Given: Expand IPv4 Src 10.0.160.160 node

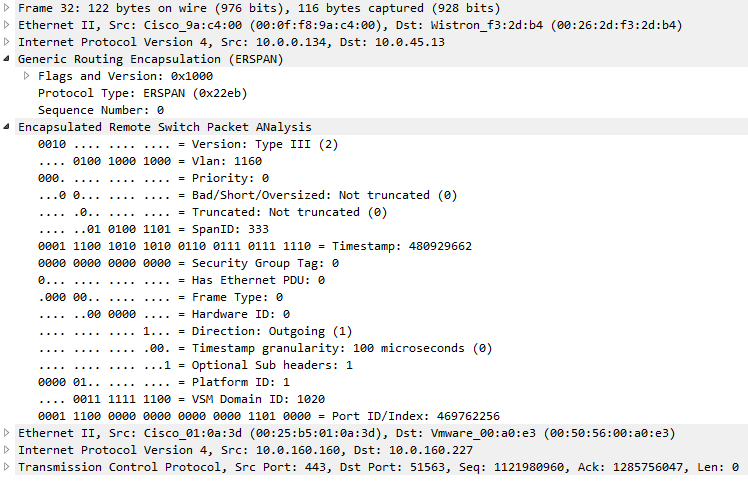Looking at the screenshot, I should tap(6, 450).
